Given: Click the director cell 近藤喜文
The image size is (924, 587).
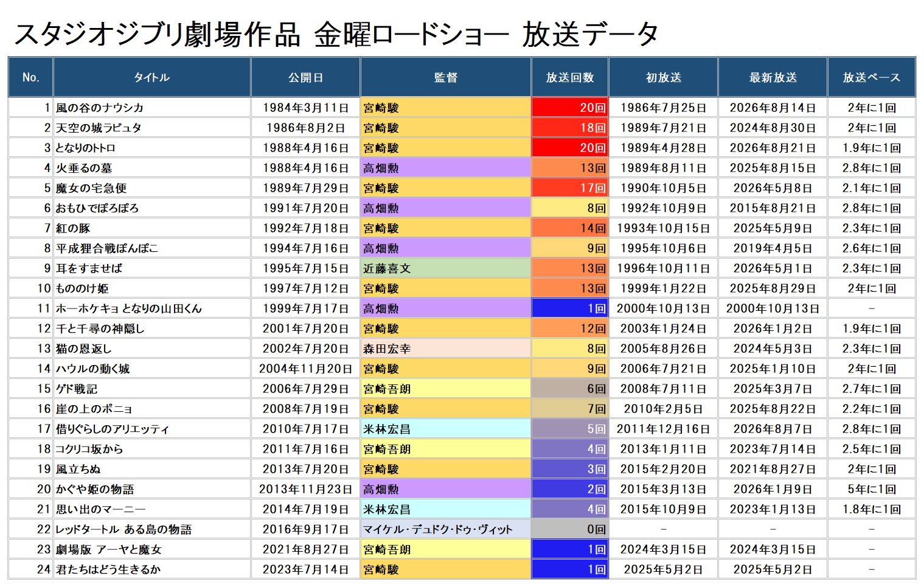Looking at the screenshot, I should [446, 268].
